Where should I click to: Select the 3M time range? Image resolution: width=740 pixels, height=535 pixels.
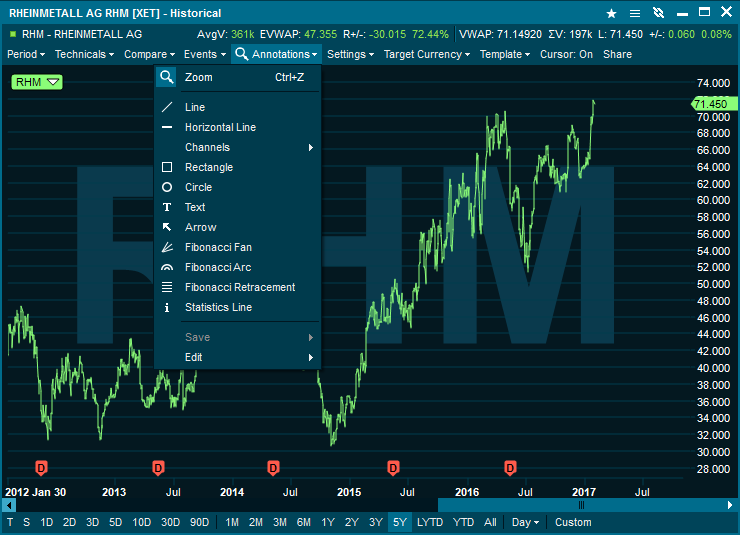(280, 522)
